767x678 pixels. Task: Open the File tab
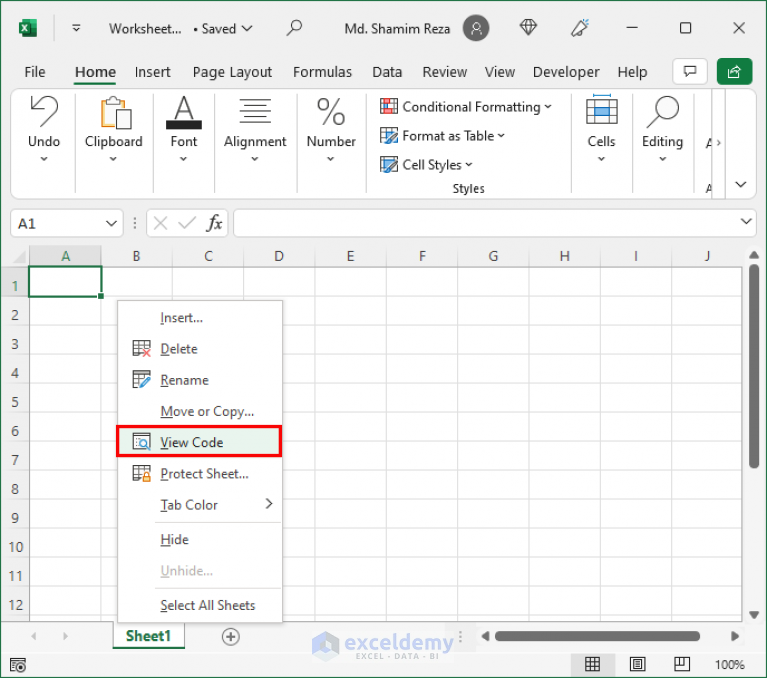pyautogui.click(x=35, y=72)
